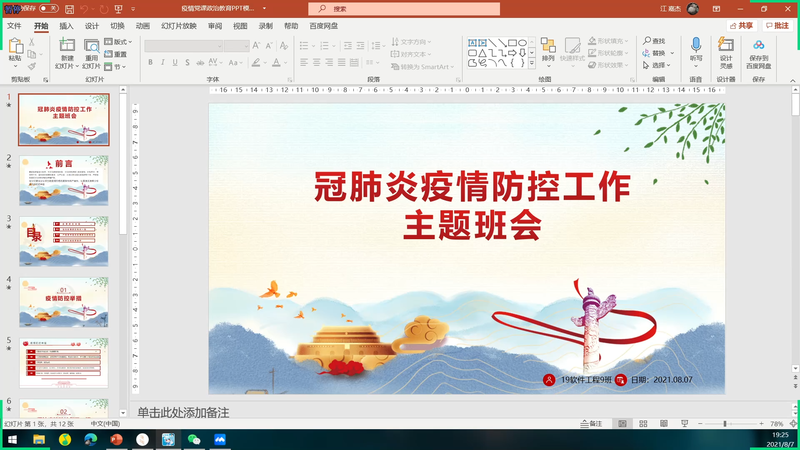Click the Reuse Slides icon
This screenshot has height=450, width=800.
pyautogui.click(x=91, y=46)
